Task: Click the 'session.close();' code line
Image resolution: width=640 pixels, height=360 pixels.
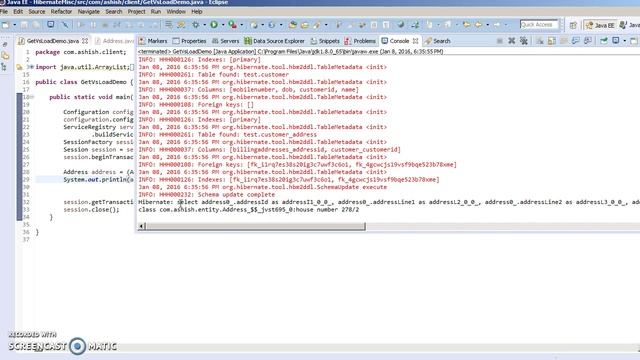Action: (x=91, y=210)
